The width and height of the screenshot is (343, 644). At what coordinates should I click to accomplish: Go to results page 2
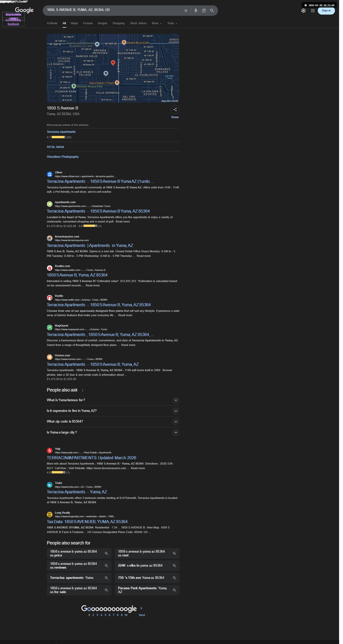tap(93, 615)
